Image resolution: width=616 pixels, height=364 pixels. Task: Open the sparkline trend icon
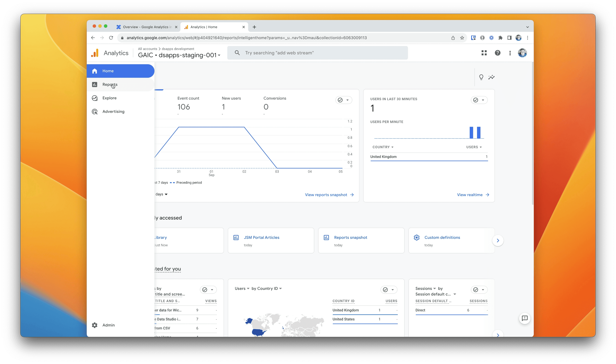[x=491, y=77]
